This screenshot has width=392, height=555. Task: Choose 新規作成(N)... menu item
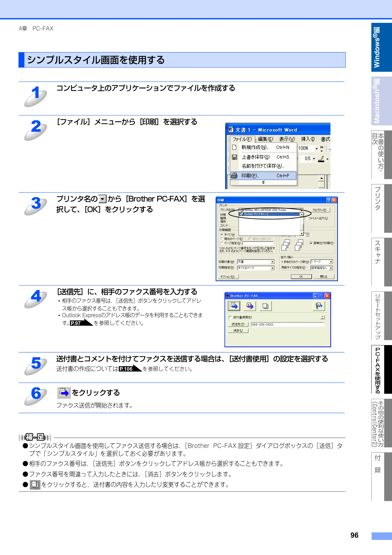click(263, 147)
